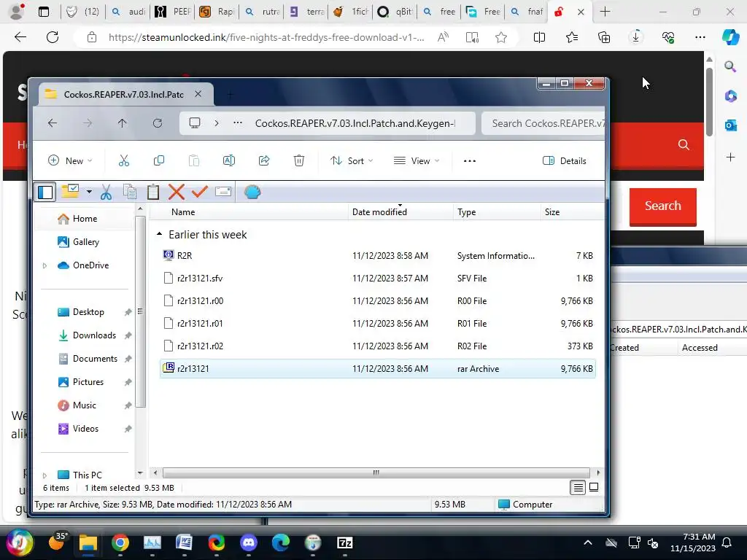
Task: Click the Copy icon in Explorer ribbon
Action: 159,161
